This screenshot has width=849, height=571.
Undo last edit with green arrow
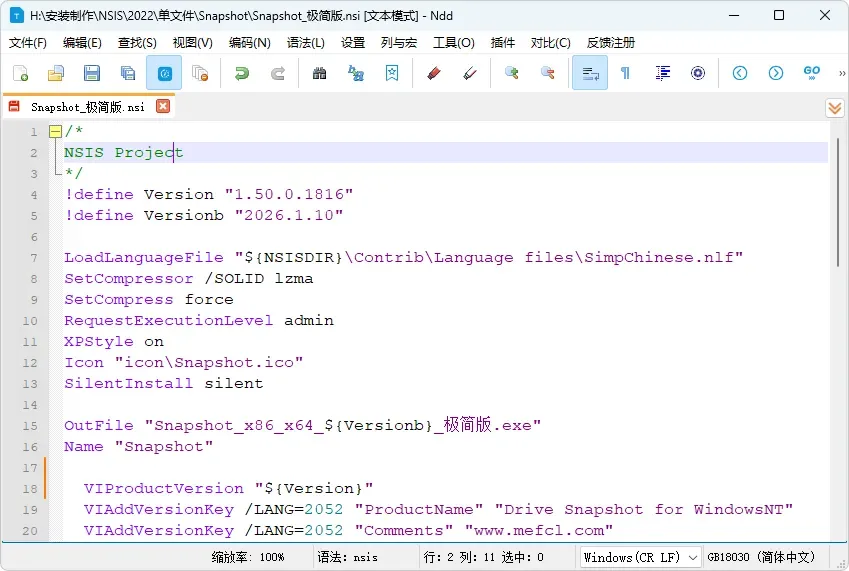click(241, 73)
